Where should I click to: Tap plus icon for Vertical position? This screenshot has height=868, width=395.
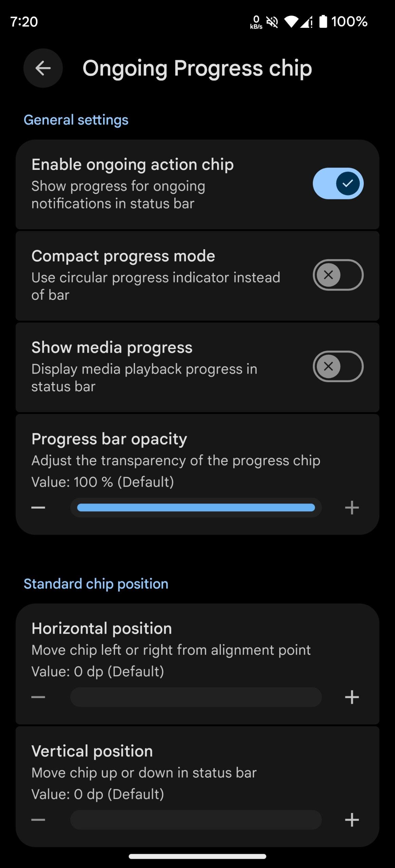pos(352,820)
